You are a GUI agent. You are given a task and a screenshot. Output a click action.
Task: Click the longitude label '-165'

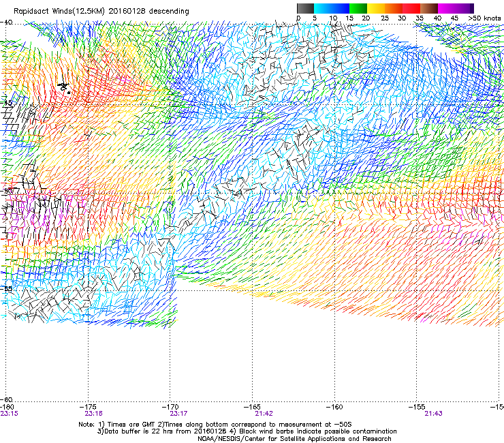pyautogui.click(x=252, y=408)
